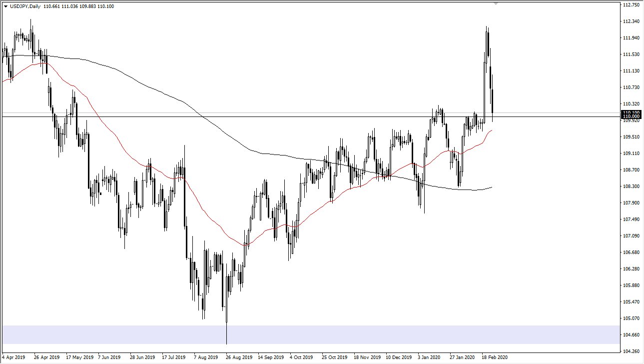
Task: Click the 25 Oct 2019 axis label
Action: 334,357
